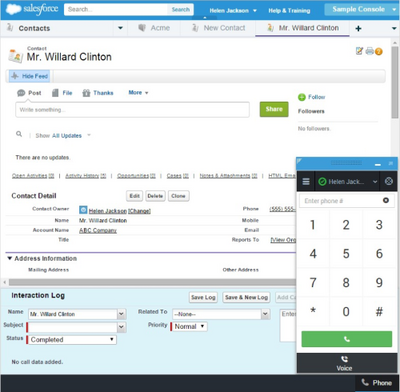This screenshot has width=400, height=392.
Task: Open the ABC Company account link
Action: point(98,230)
